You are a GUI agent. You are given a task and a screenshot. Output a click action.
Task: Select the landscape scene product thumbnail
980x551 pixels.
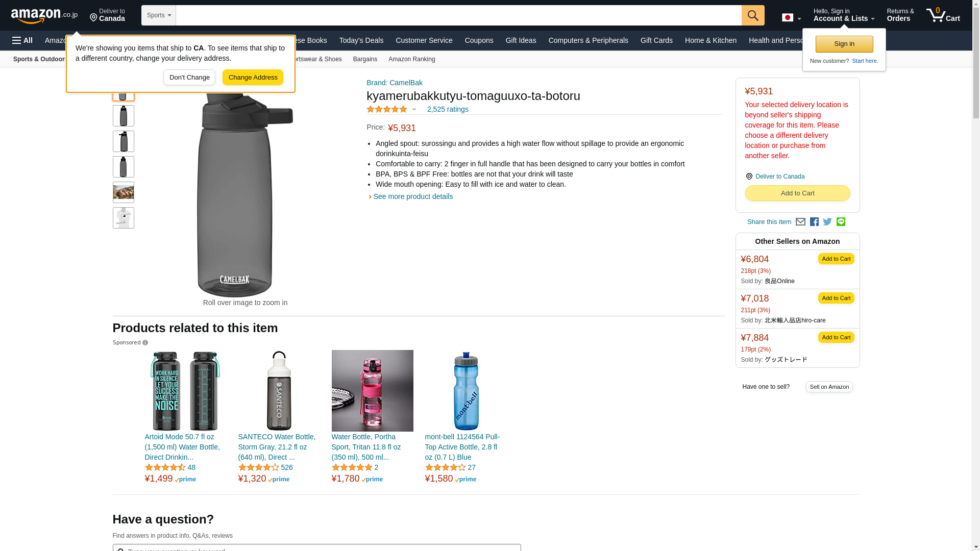point(124,192)
